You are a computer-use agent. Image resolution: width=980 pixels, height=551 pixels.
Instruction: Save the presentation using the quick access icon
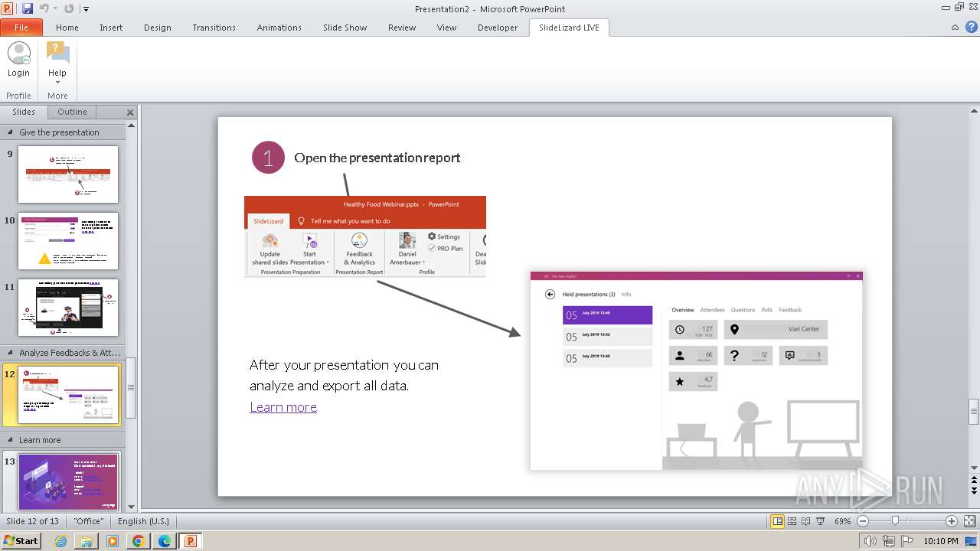click(28, 8)
